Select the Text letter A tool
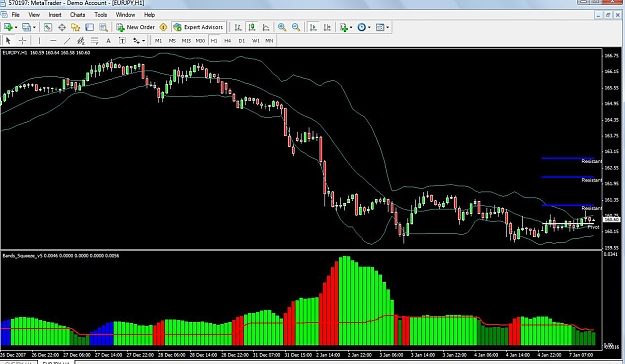The height and width of the screenshot is (364, 625). 108,41
